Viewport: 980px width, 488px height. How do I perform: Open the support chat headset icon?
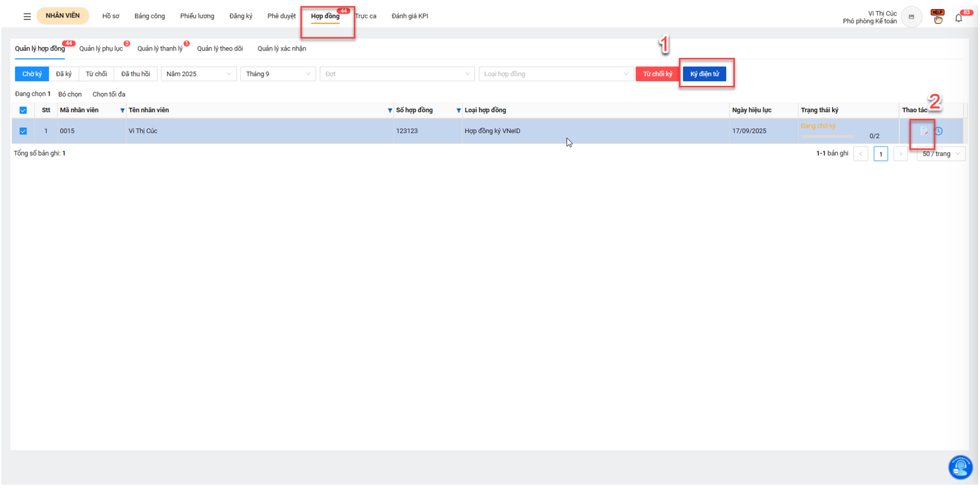[961, 467]
